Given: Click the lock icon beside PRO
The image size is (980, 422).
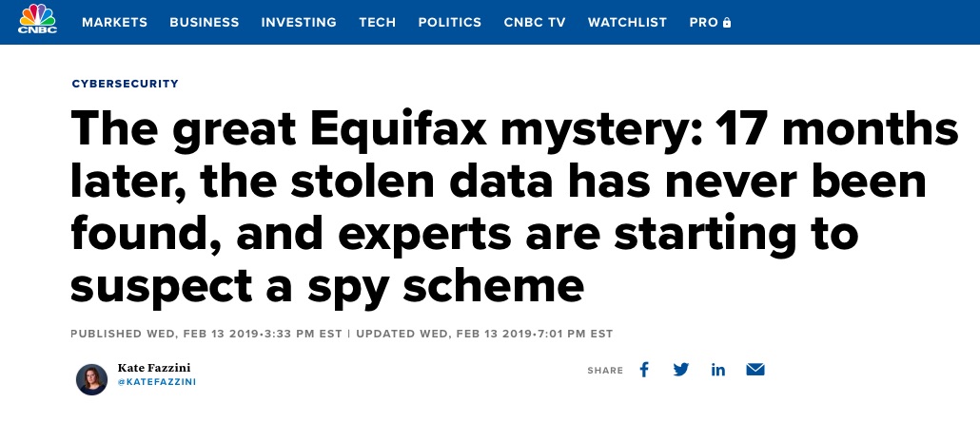Looking at the screenshot, I should tap(727, 23).
